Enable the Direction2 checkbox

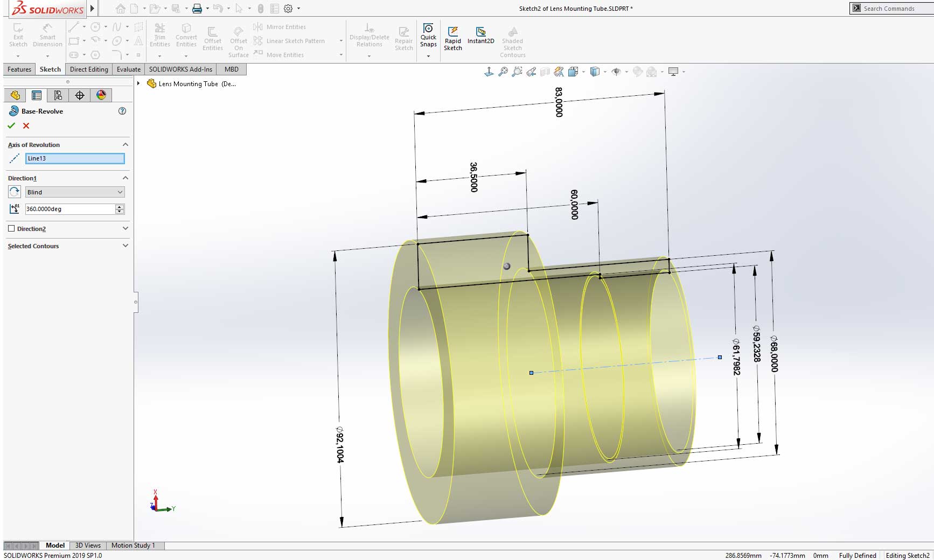click(12, 228)
